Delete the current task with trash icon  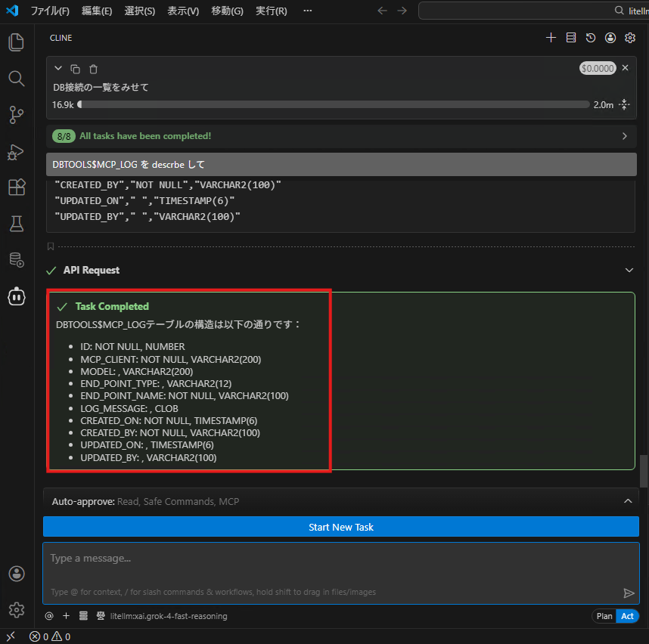94,69
